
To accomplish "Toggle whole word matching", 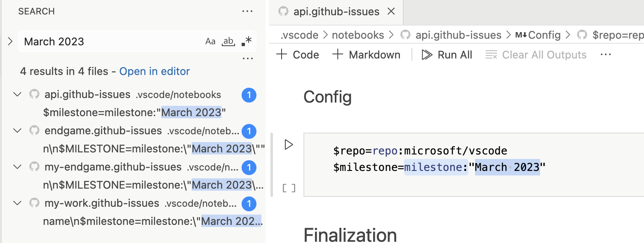I will (228, 41).
